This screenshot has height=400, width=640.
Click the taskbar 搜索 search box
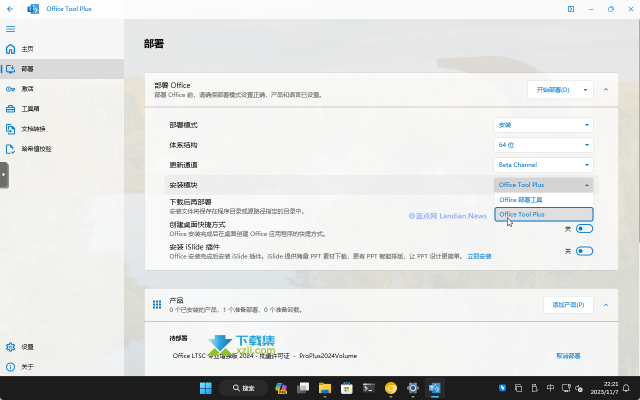click(243, 388)
